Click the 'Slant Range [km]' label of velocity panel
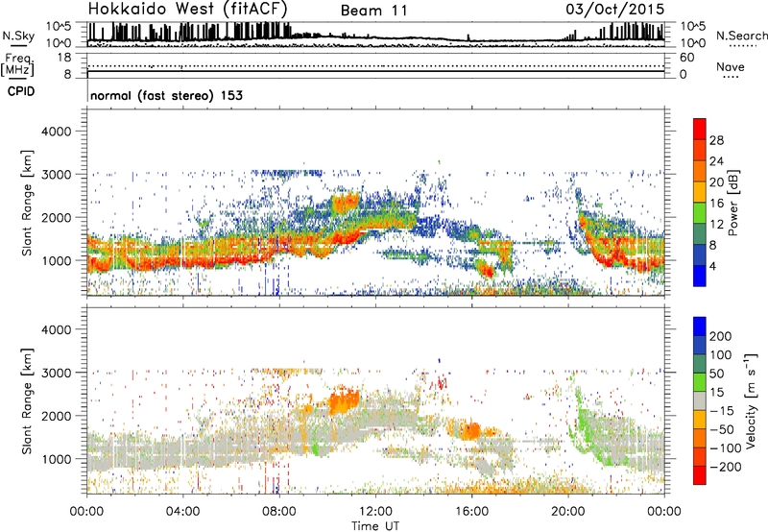 tap(27, 401)
